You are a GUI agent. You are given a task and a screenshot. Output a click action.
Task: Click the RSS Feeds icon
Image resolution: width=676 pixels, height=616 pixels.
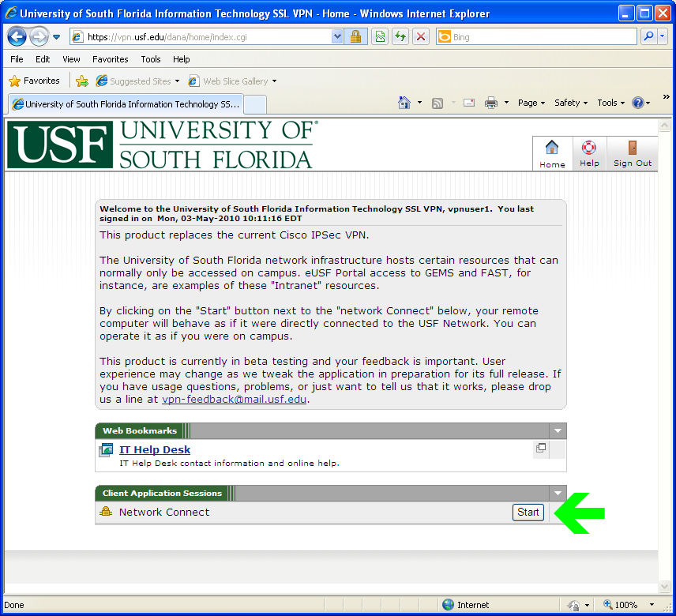point(438,103)
